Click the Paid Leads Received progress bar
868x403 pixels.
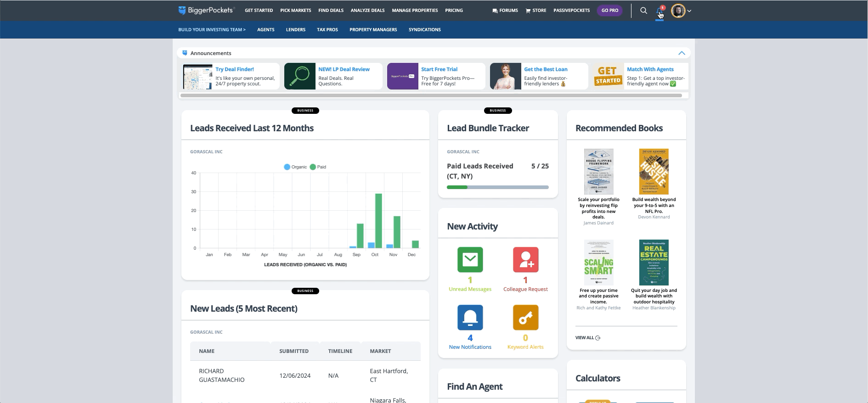[x=497, y=187]
